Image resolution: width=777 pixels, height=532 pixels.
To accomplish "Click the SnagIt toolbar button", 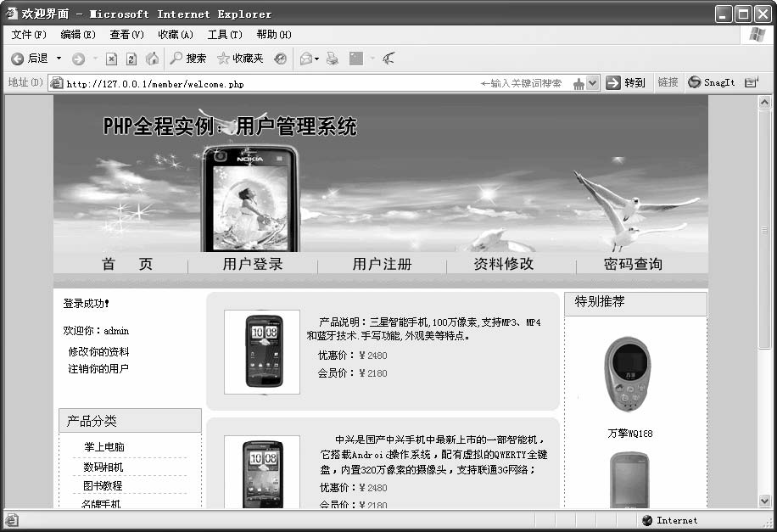I will pyautogui.click(x=711, y=82).
